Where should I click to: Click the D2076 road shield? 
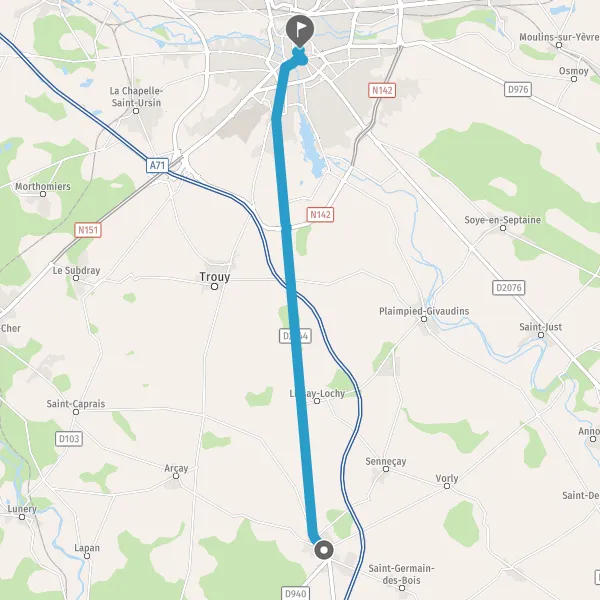pyautogui.click(x=509, y=287)
